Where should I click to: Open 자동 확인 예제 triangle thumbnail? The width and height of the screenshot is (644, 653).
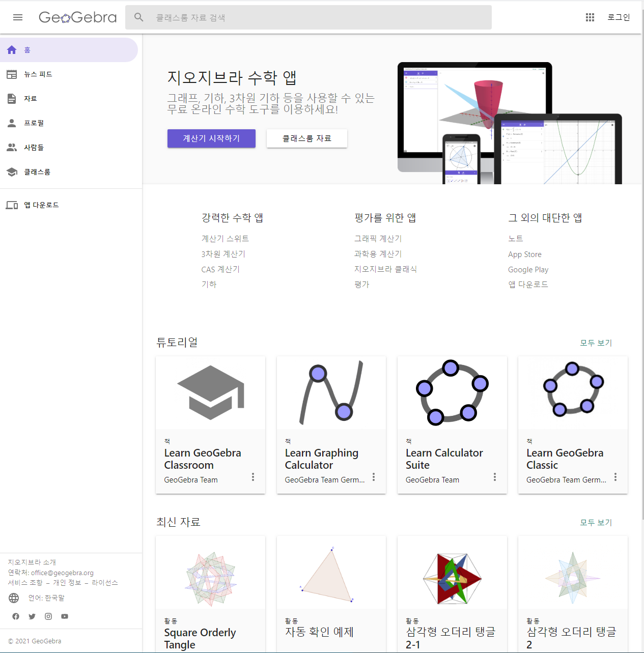coord(331,573)
